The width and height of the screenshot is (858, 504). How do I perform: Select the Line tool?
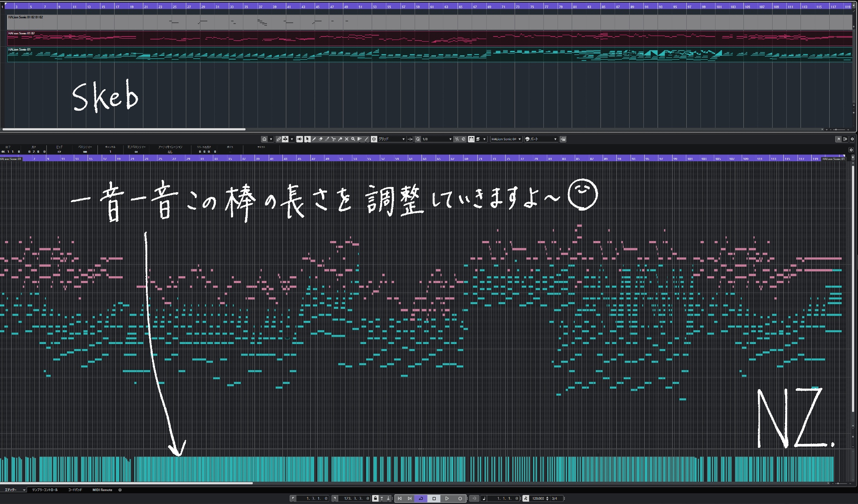[x=366, y=139]
